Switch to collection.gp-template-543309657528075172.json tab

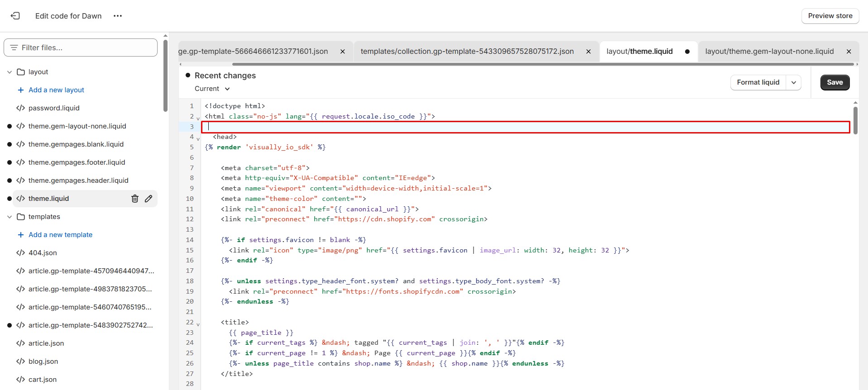click(x=467, y=52)
